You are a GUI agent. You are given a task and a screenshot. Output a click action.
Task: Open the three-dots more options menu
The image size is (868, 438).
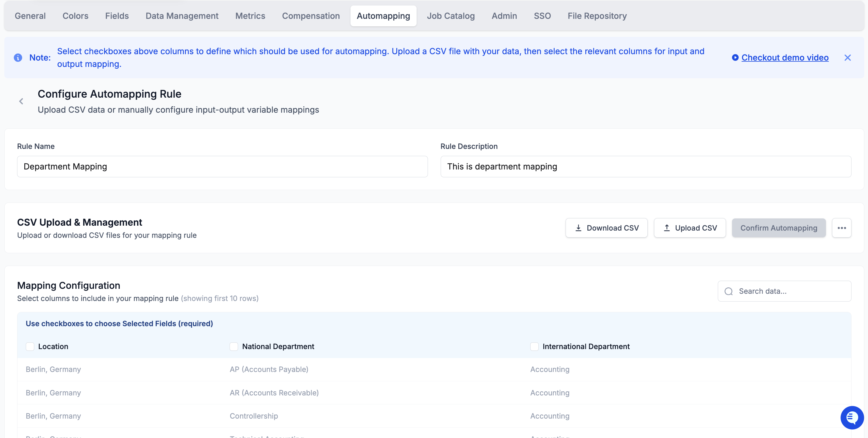pyautogui.click(x=841, y=228)
